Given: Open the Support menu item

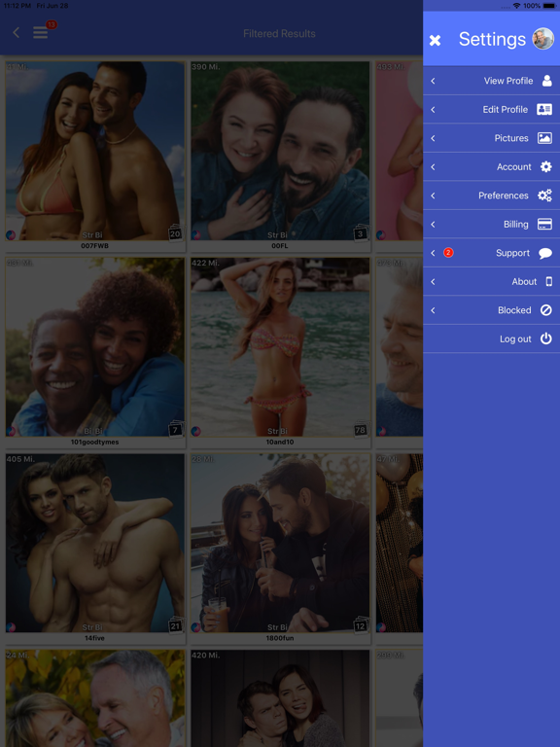Looking at the screenshot, I should tap(491, 253).
